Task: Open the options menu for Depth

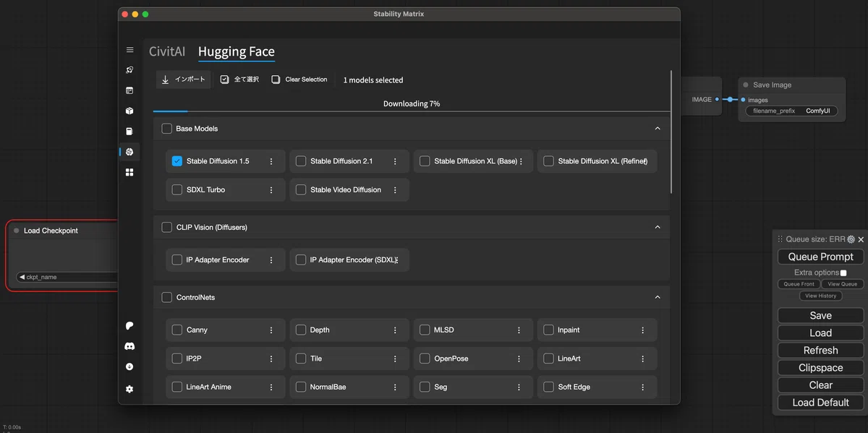Action: [395, 330]
